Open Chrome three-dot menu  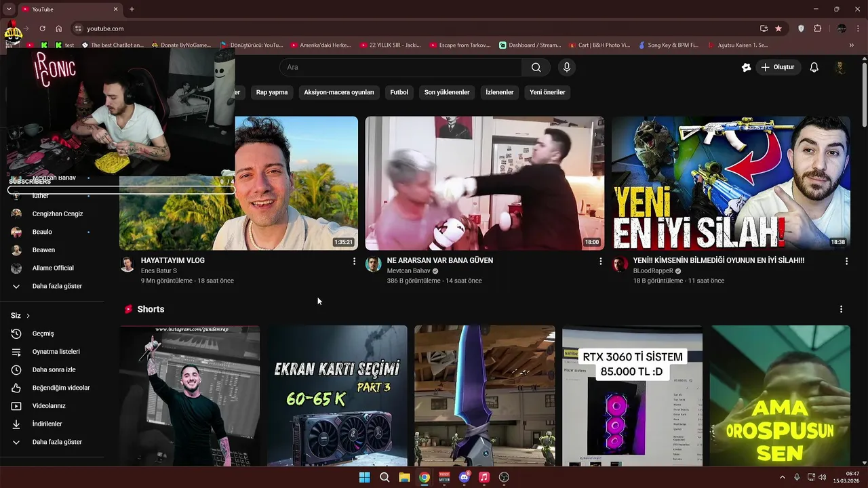(858, 28)
